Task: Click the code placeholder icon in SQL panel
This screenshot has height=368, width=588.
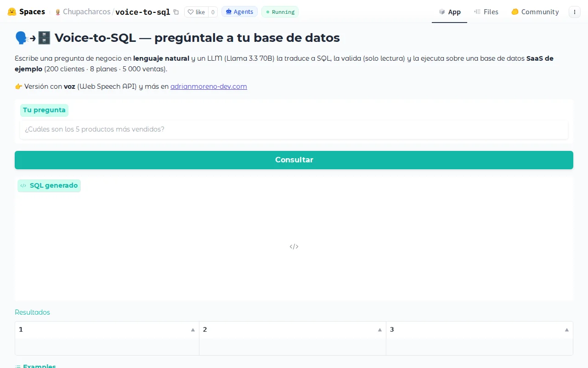Action: 294,247
